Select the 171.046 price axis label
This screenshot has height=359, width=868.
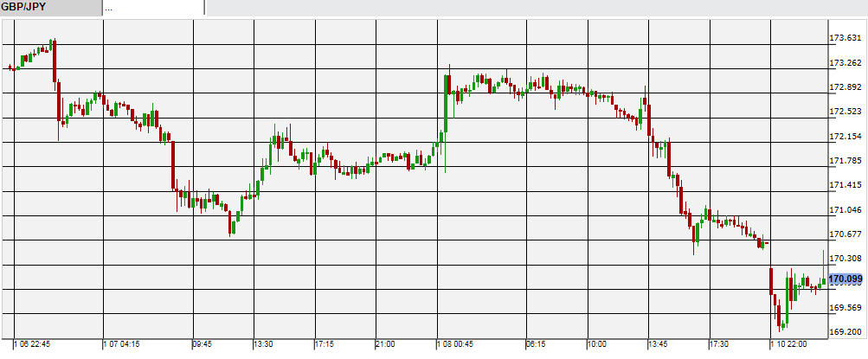pyautogui.click(x=845, y=210)
